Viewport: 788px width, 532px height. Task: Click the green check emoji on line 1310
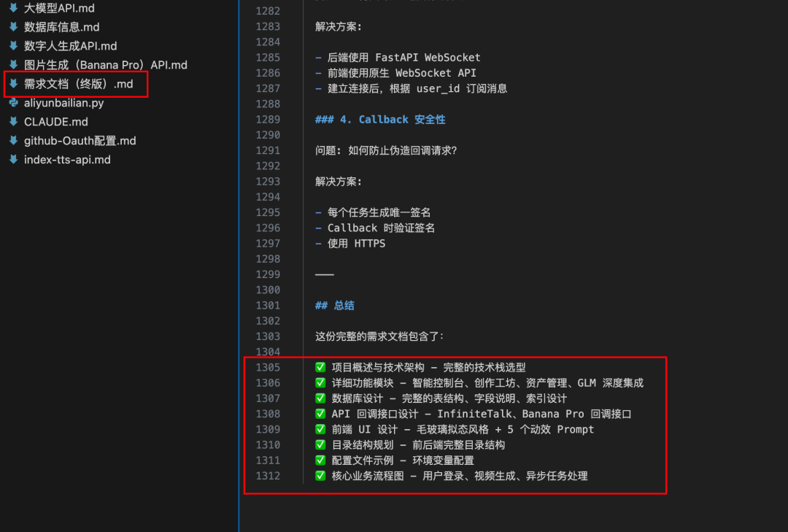[320, 444]
